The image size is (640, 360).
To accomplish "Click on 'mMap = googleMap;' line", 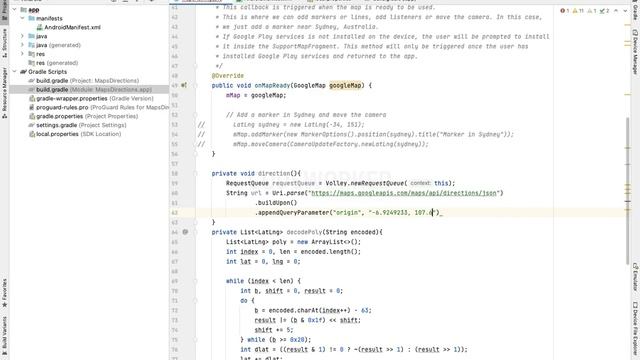I will (x=256, y=95).
